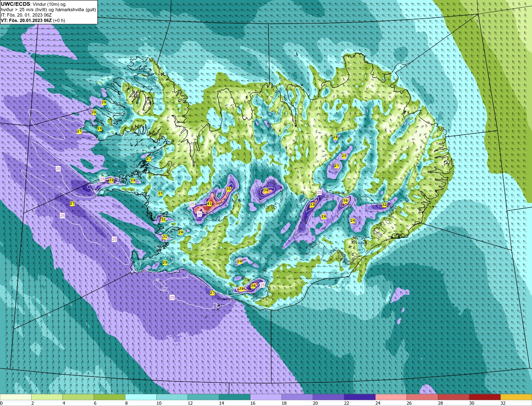Pick the 4–6 m/s green legend swatch

tap(78, 397)
